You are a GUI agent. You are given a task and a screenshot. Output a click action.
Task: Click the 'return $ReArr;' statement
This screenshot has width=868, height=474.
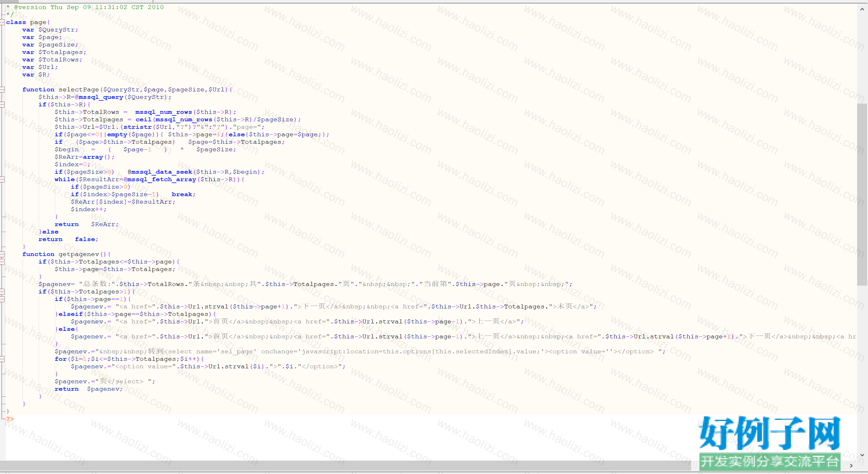[x=87, y=224]
